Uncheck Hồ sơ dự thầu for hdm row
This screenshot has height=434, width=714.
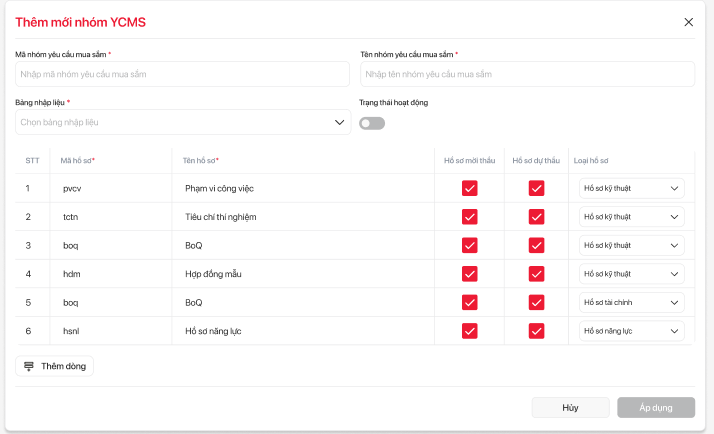536,274
